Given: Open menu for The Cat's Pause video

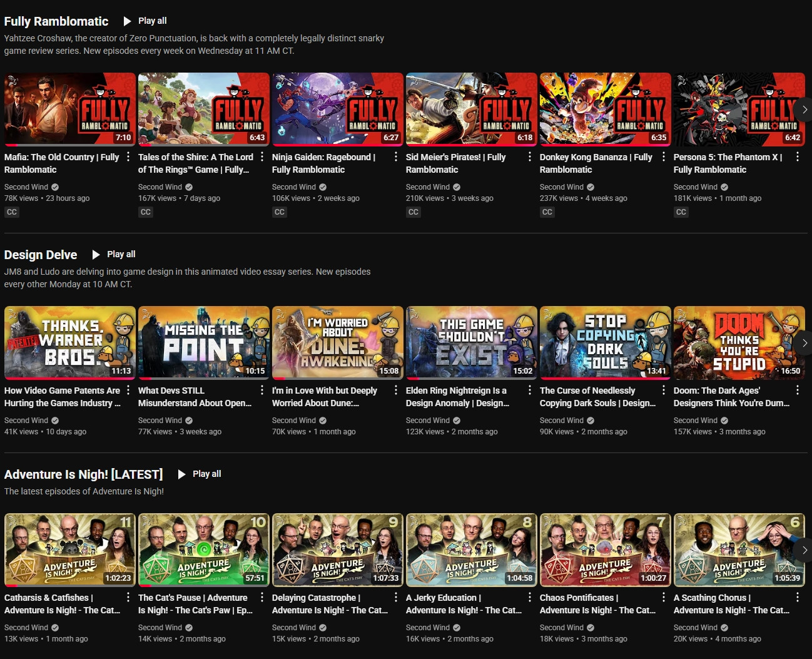Looking at the screenshot, I should [262, 597].
